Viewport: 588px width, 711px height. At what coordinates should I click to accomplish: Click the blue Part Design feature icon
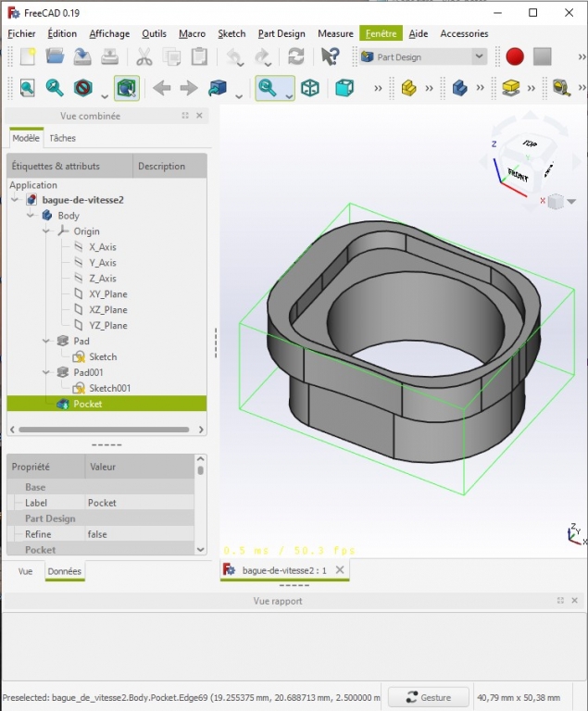point(459,88)
